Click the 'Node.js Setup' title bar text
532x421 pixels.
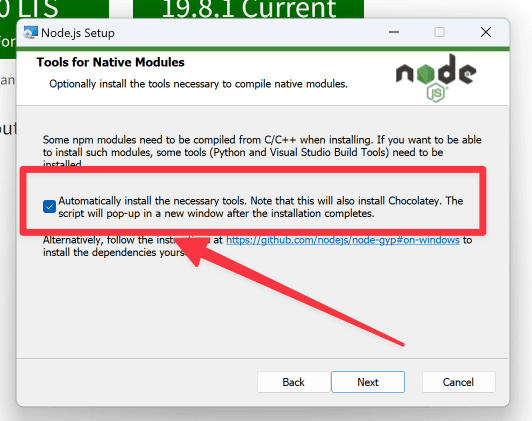click(x=78, y=33)
